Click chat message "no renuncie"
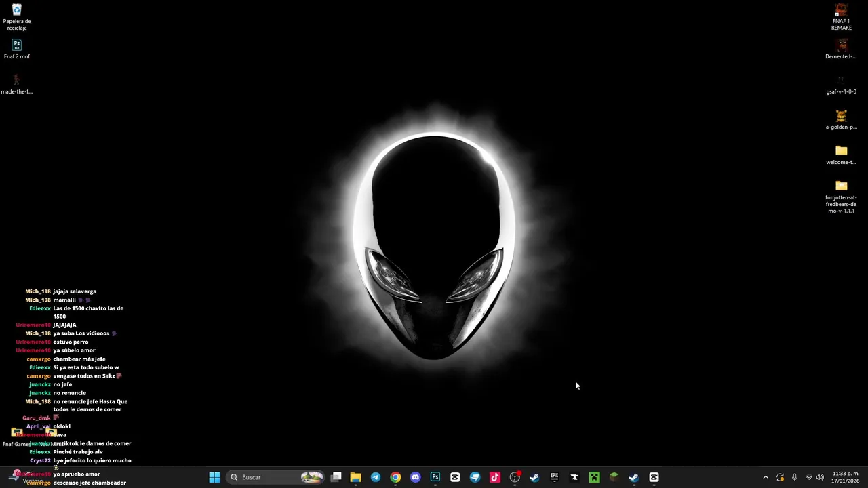Image resolution: width=868 pixels, height=488 pixels. (69, 393)
